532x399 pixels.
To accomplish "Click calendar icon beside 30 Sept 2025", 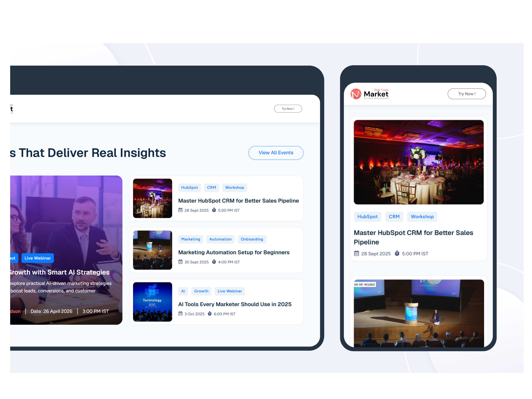I will 180,262.
